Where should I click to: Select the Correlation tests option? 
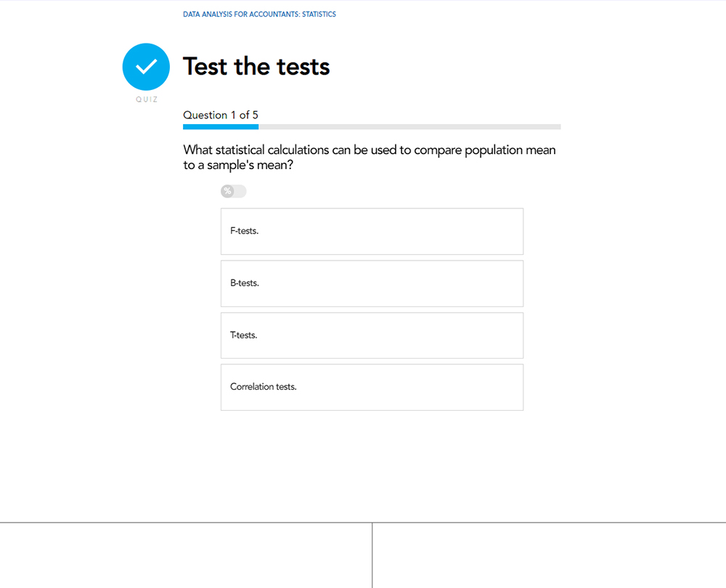click(x=372, y=387)
